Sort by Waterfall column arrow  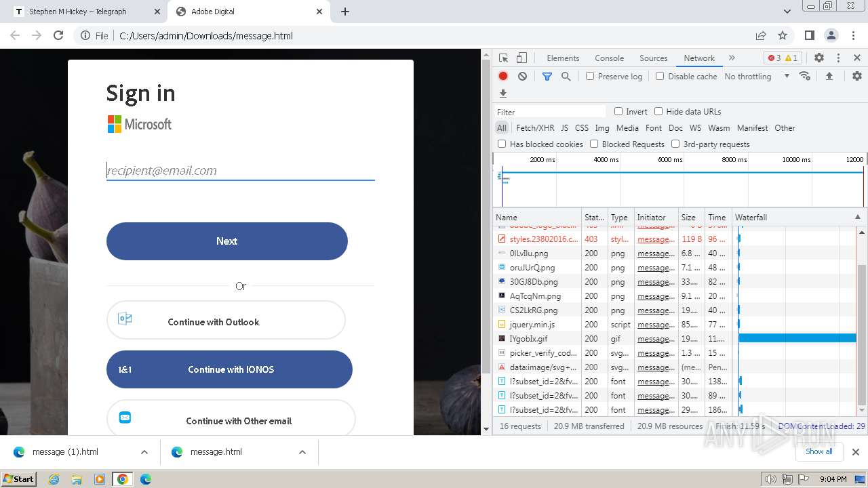[x=857, y=217]
